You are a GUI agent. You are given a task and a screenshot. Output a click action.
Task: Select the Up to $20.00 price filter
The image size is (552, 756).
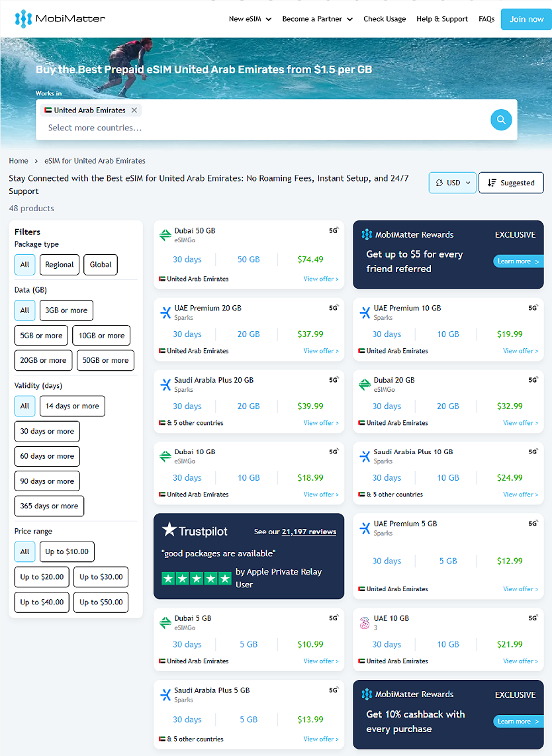pyautogui.click(x=42, y=577)
